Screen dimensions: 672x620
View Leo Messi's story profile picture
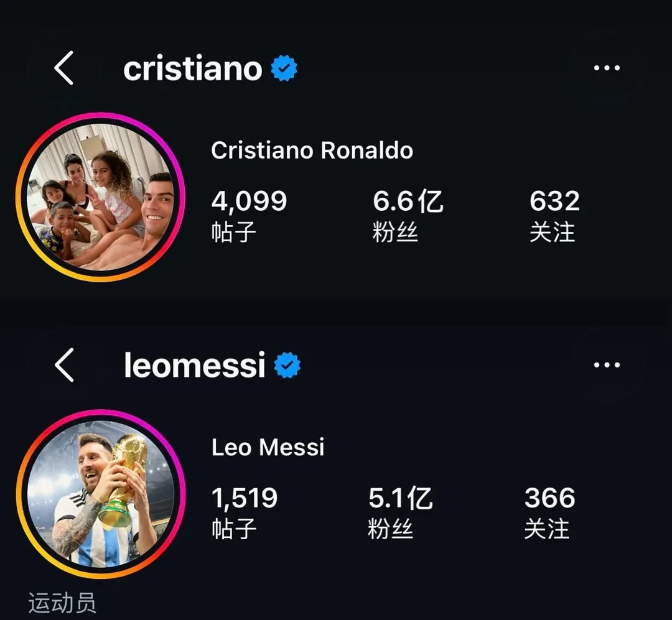pyautogui.click(x=101, y=494)
